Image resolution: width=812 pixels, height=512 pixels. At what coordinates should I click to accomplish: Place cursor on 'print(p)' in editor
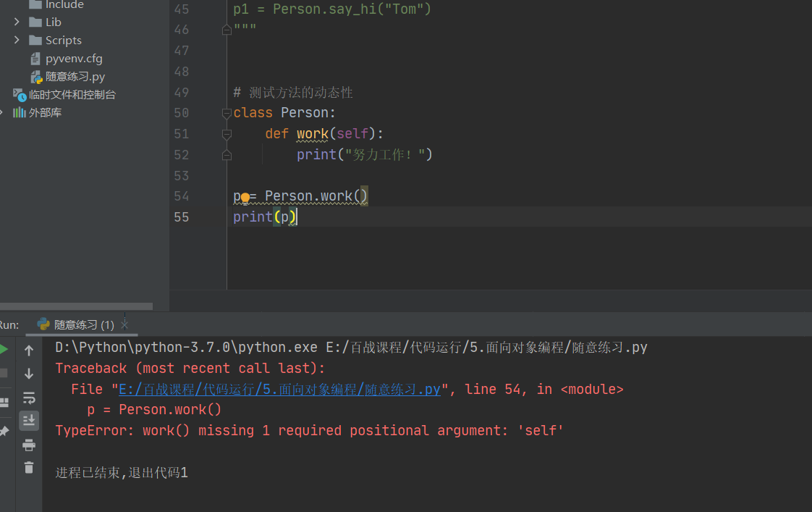point(265,217)
